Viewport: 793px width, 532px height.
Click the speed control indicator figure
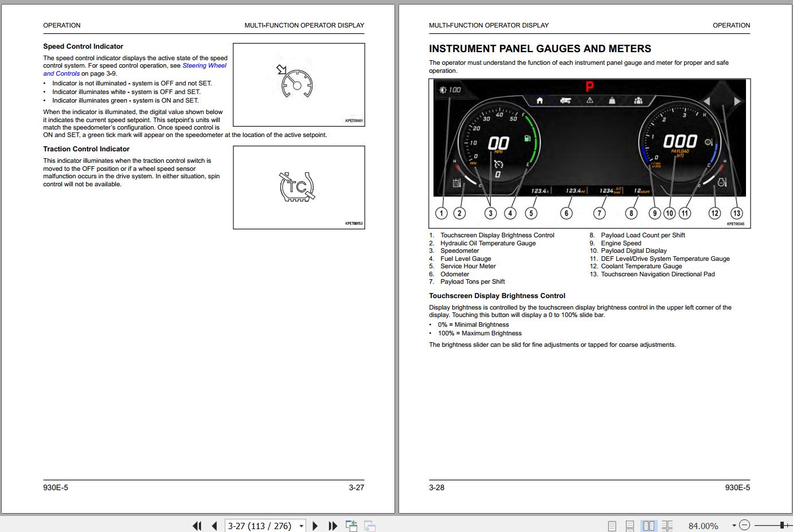pos(298,84)
